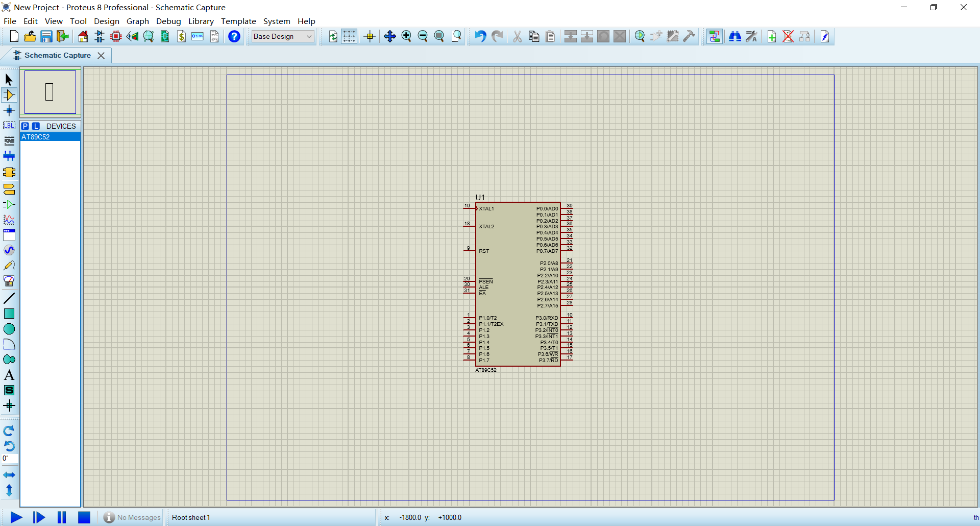The width and height of the screenshot is (980, 526).
Task: Select the Wire Label mode tool
Action: [9, 126]
